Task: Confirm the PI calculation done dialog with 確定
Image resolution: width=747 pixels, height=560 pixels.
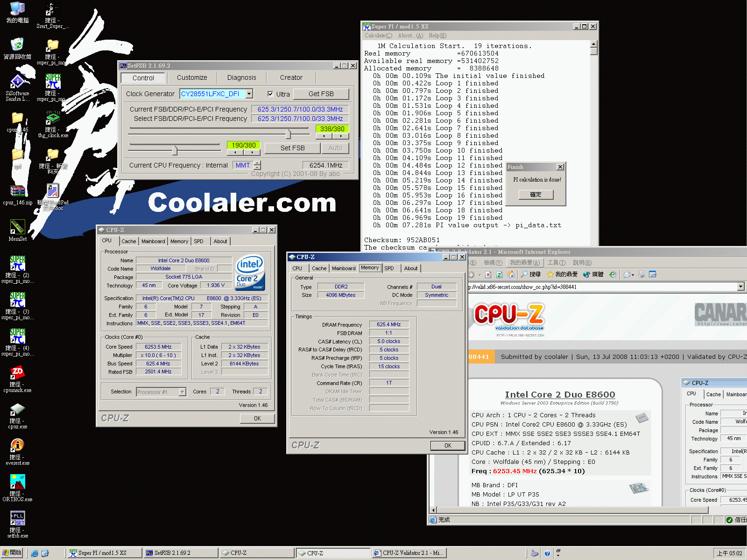Action: pos(536,195)
